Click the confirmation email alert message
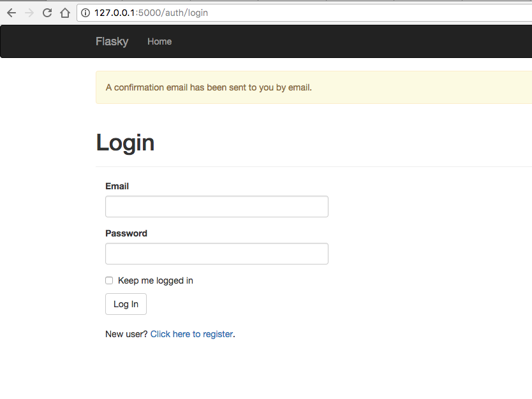The height and width of the screenshot is (399, 532). [x=209, y=87]
